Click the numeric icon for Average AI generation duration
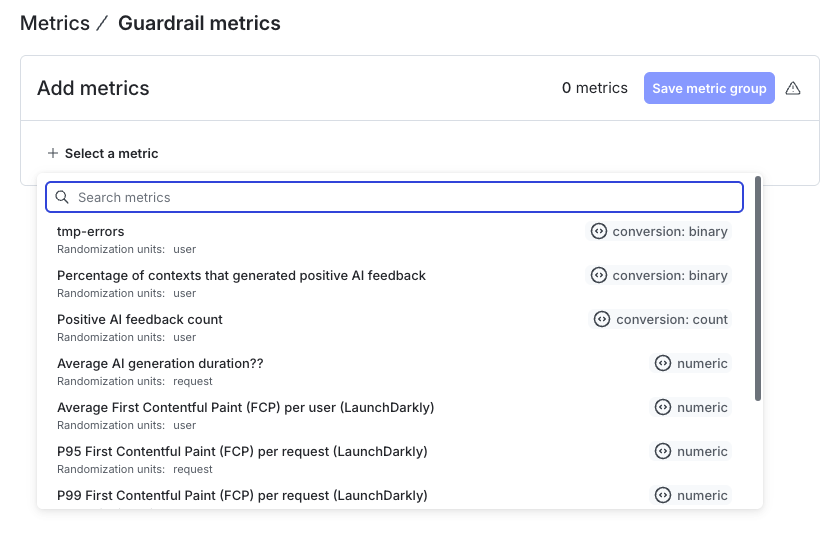 point(662,363)
